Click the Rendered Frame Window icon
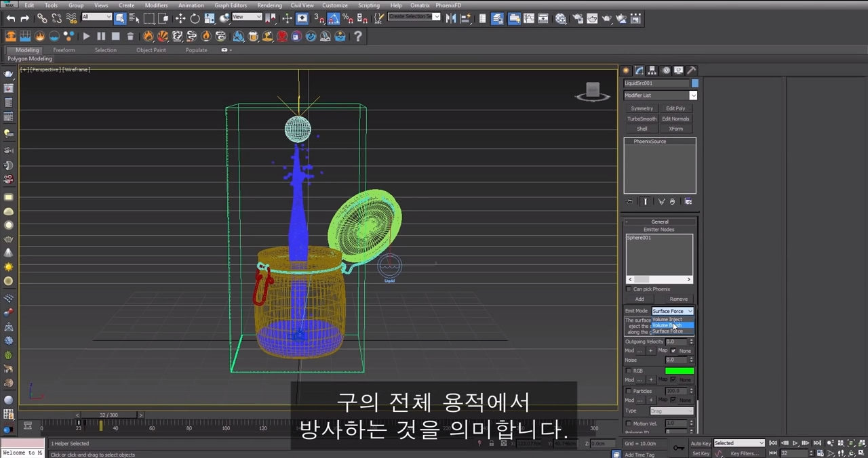This screenshot has width=868, height=458. 592,18
